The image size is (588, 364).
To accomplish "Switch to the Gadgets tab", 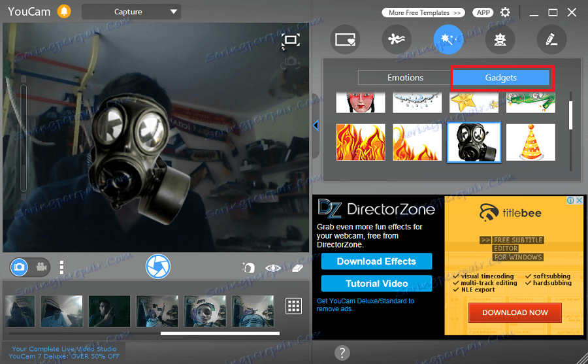I will [x=501, y=78].
